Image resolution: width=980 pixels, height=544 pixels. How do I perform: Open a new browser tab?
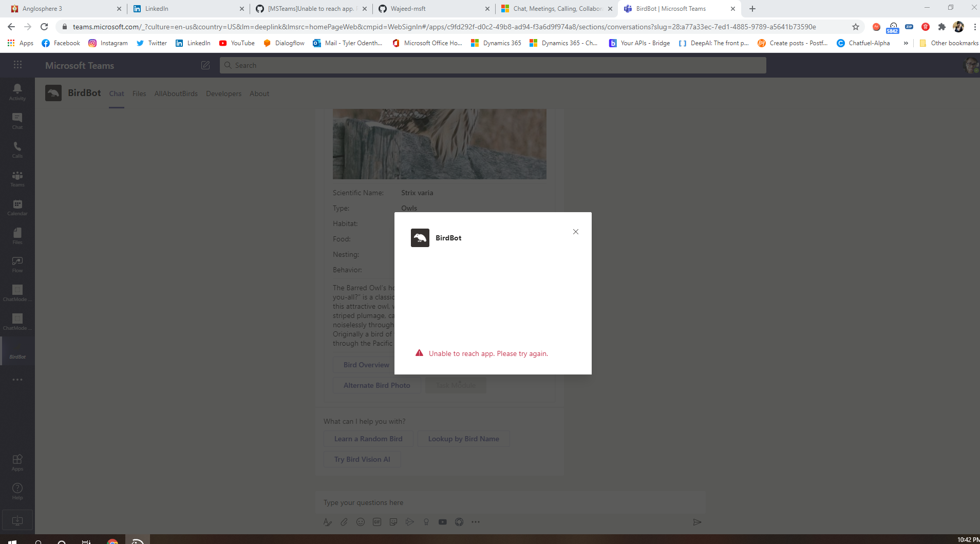pos(752,9)
